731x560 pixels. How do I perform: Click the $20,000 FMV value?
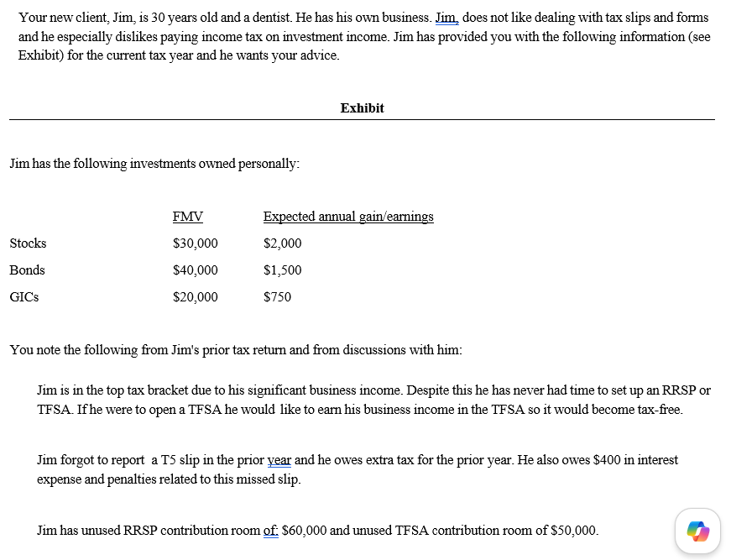point(196,297)
